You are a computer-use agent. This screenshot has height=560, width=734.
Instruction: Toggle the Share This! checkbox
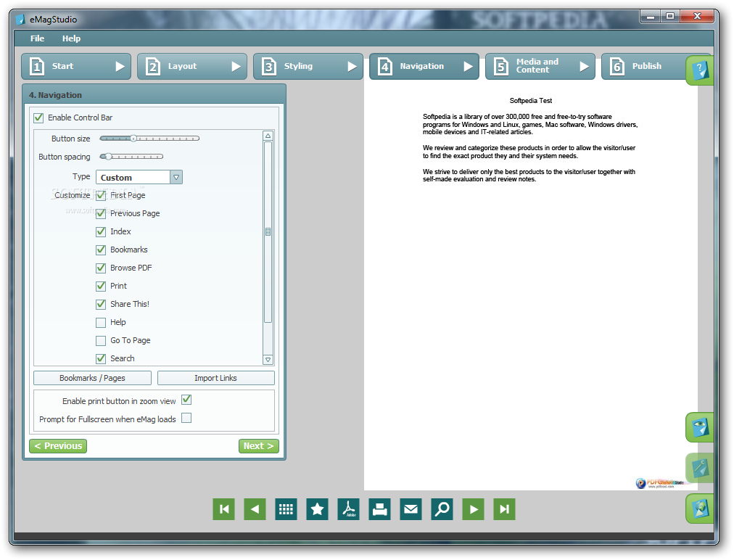click(101, 305)
